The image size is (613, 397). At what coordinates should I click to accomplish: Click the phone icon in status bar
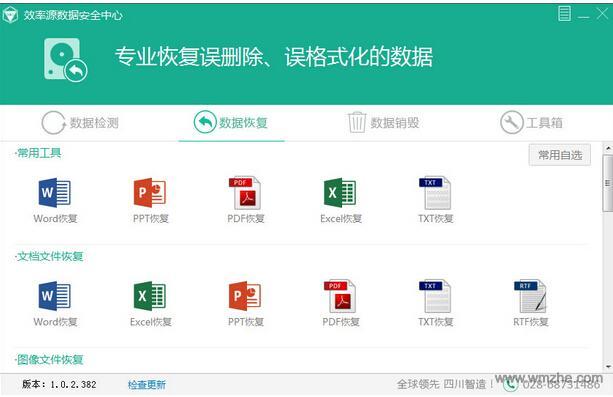pyautogui.click(x=510, y=385)
